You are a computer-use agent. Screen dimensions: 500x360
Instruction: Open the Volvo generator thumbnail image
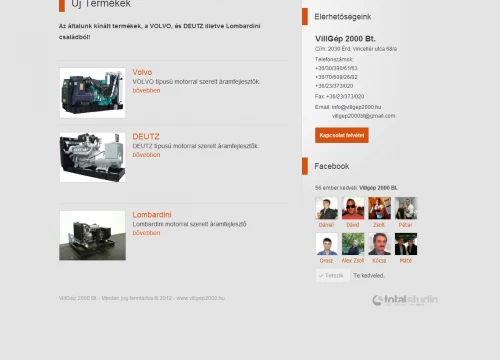pyautogui.click(x=92, y=93)
